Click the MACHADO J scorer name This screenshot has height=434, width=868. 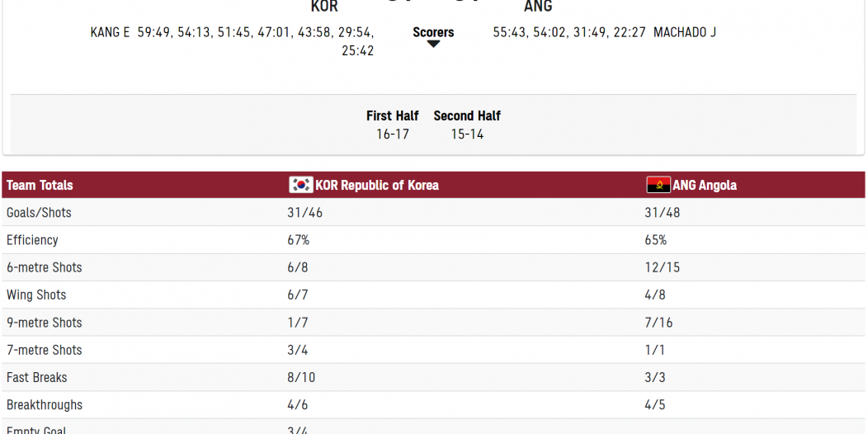tap(685, 32)
